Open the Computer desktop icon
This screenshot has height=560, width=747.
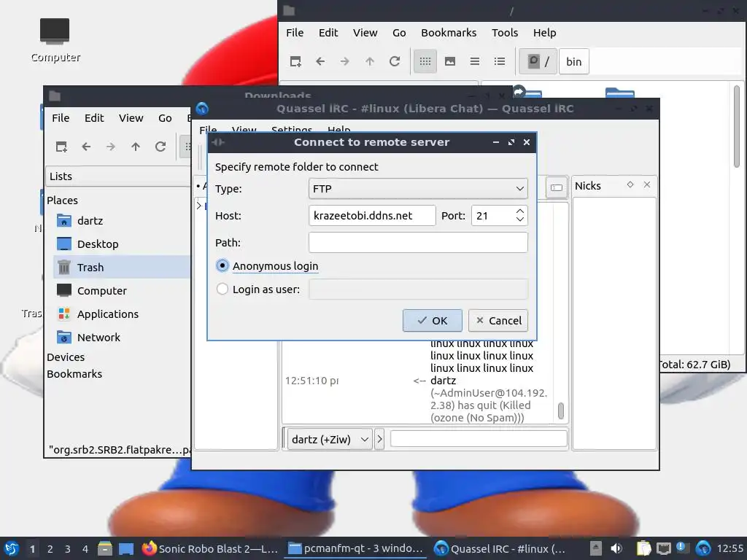click(55, 40)
